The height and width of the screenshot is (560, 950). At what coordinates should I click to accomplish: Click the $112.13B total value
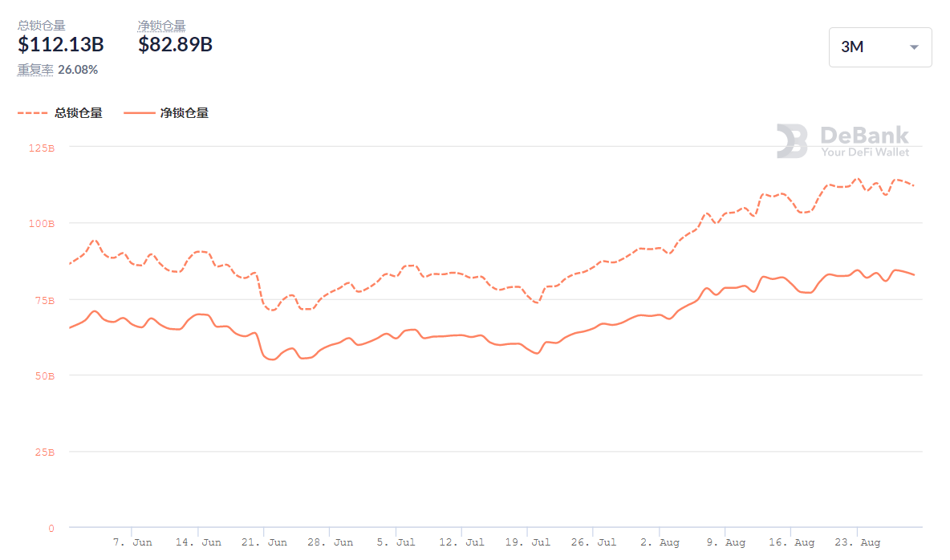tap(61, 45)
